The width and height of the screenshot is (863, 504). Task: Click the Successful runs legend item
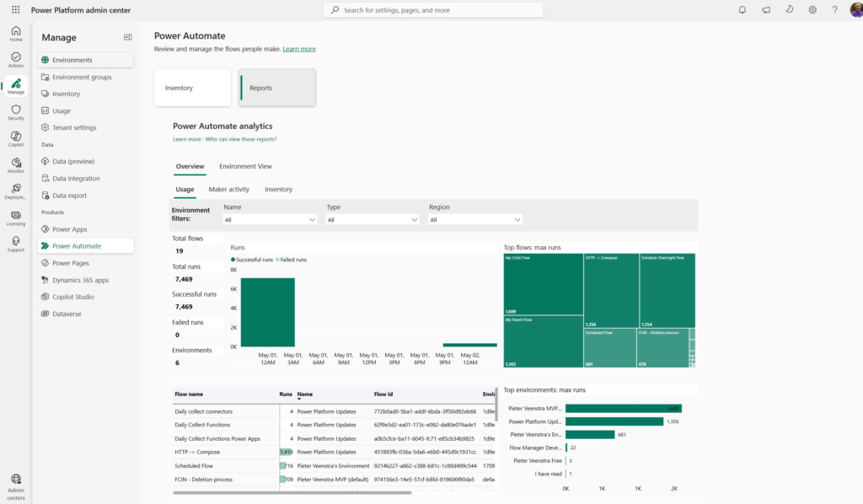tap(251, 260)
